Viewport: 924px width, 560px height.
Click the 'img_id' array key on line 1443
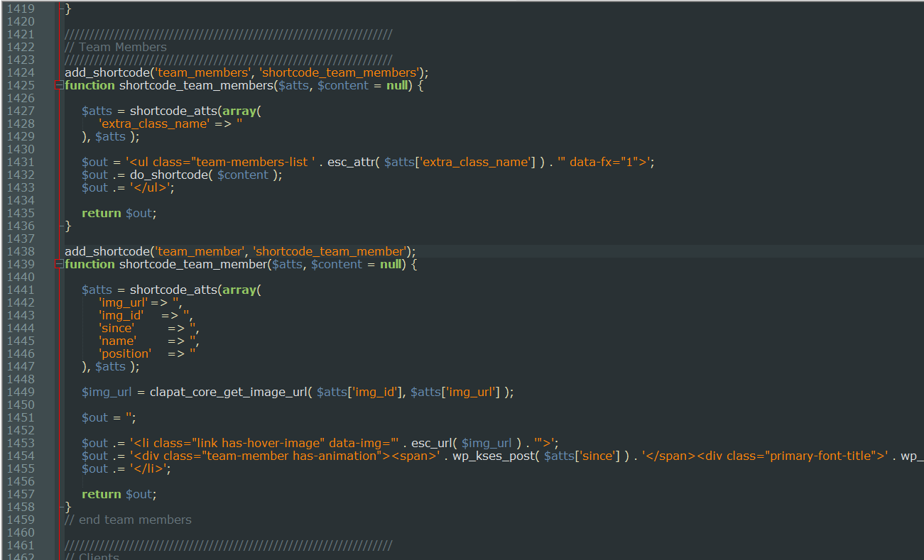point(121,315)
